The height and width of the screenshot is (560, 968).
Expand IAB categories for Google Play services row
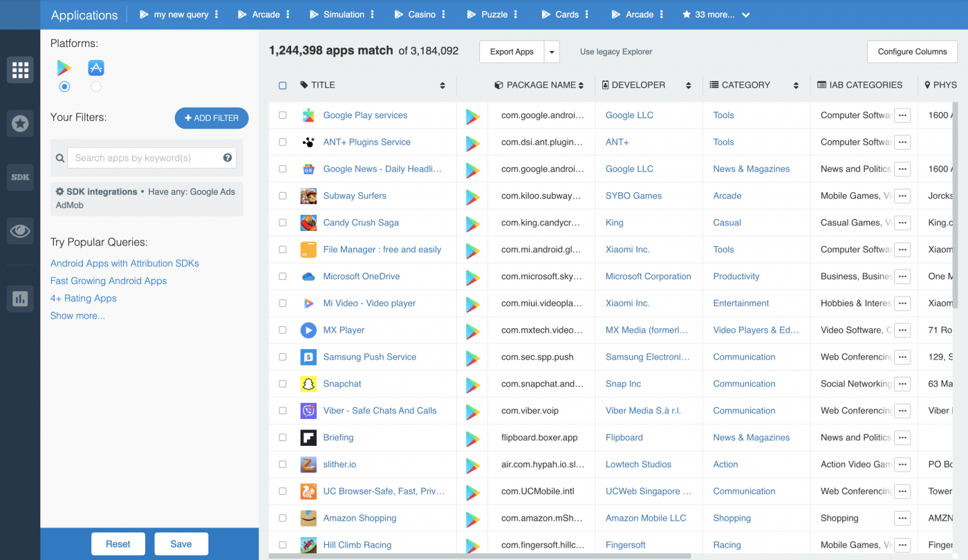[x=902, y=115]
